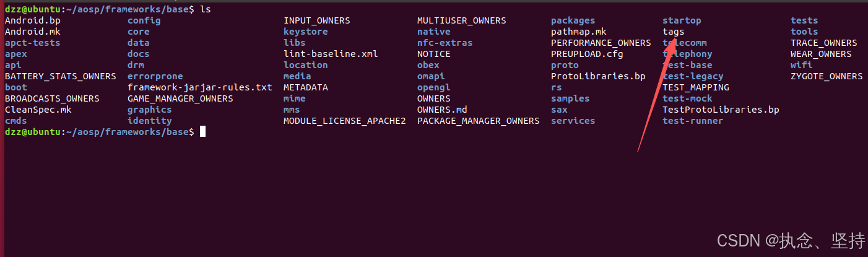This screenshot has width=868, height=257.
Task: Click the location directory name
Action: [x=306, y=65]
